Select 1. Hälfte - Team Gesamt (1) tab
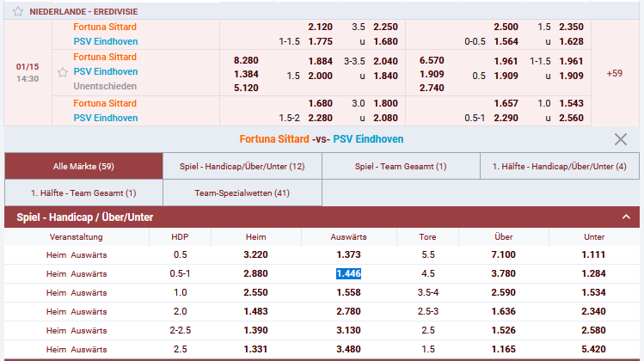 pos(83,193)
